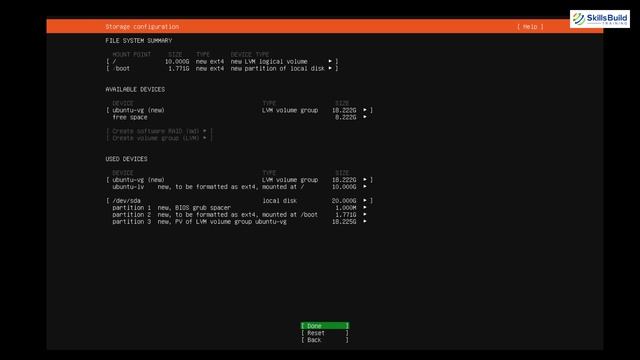Click the Storage configuration title
Viewport: 640px width, 360px height.
[142, 27]
